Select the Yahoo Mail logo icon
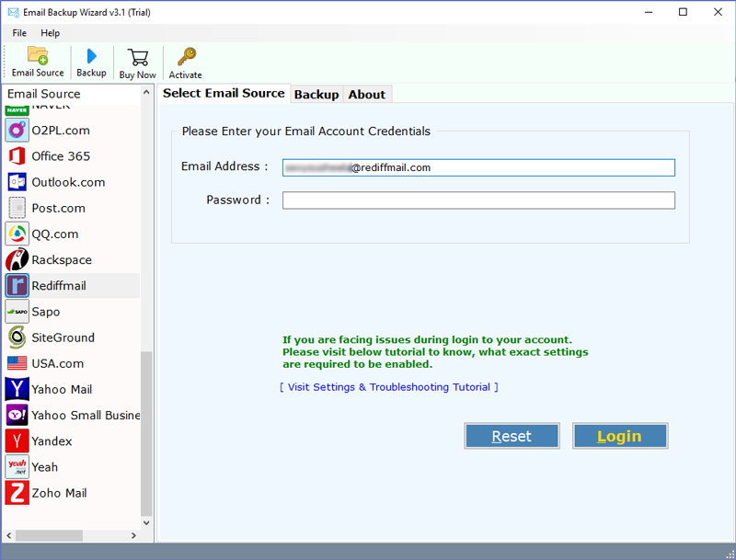This screenshot has width=736, height=560. [17, 389]
